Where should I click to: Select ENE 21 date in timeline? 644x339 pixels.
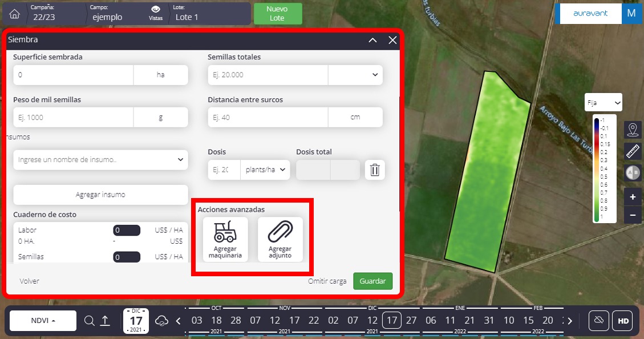click(469, 321)
